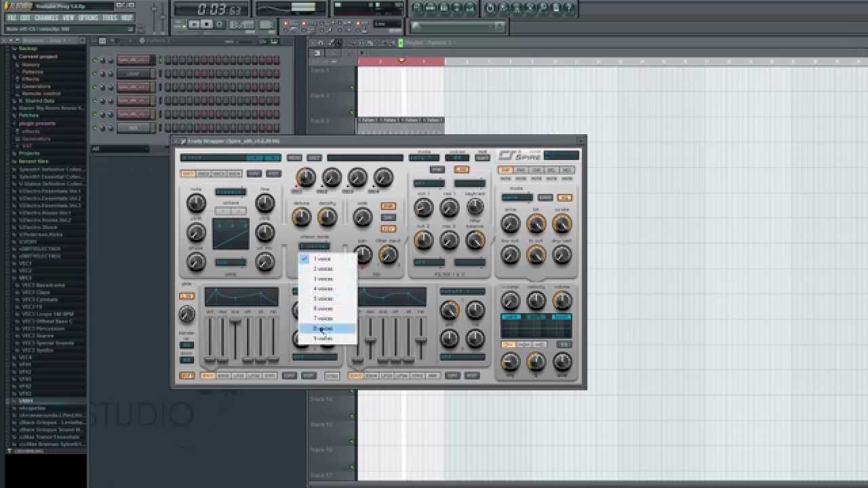
Task: Open the Spire polyphony mode dropdown
Action: click(424, 158)
